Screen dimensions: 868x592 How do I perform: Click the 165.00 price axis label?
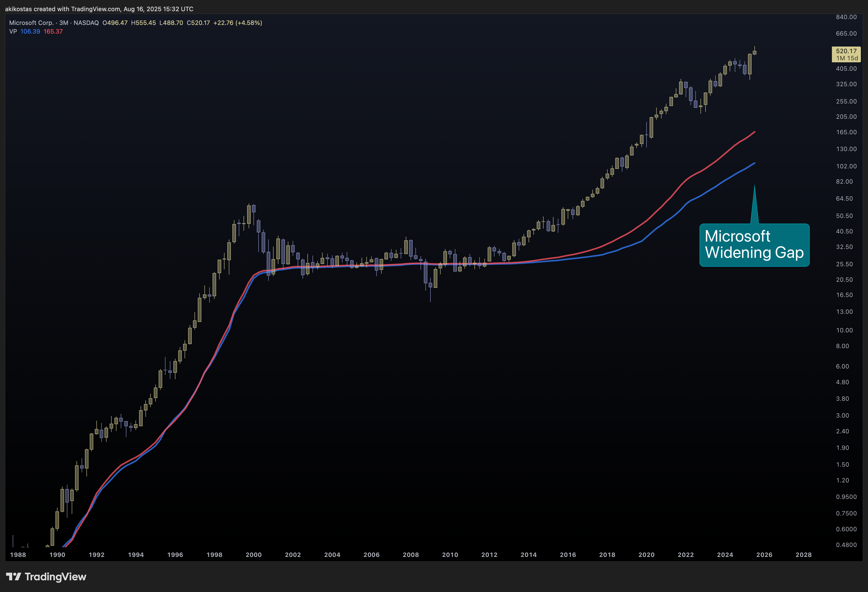click(846, 132)
